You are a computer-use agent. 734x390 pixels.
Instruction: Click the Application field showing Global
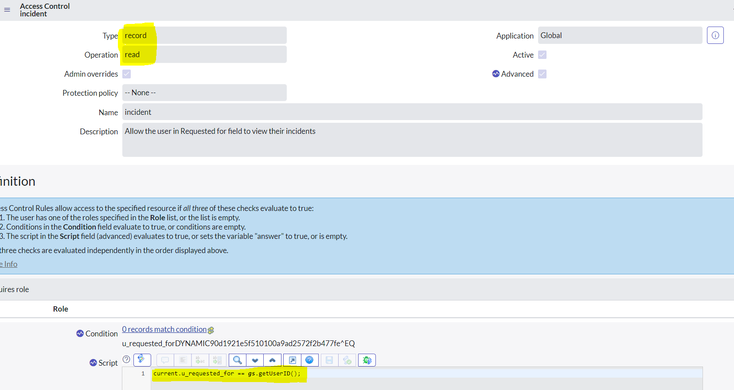[620, 36]
